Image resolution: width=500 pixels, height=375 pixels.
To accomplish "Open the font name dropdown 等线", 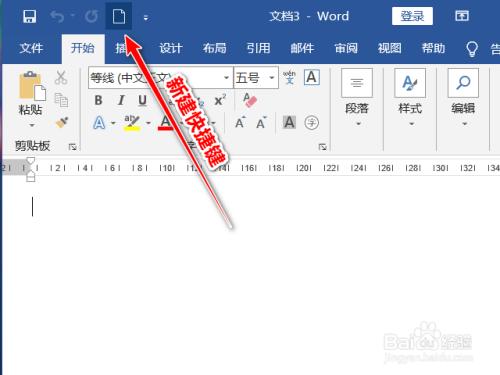I will tap(226, 78).
